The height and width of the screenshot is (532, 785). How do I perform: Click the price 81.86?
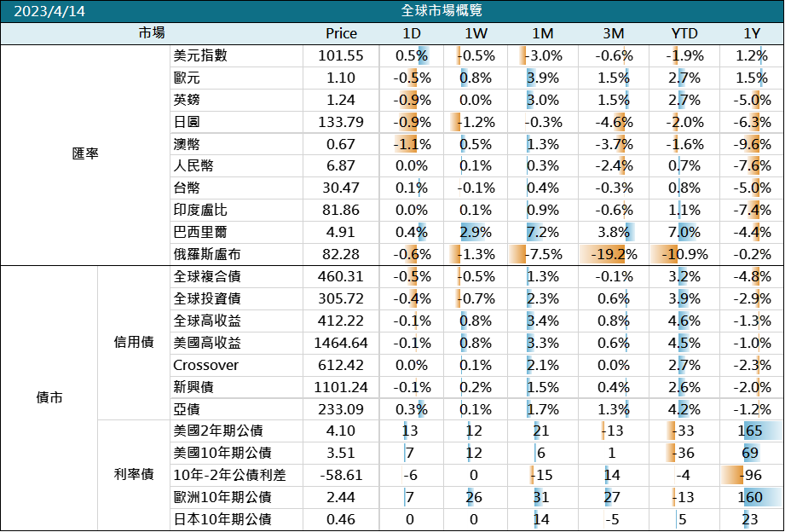[341, 210]
